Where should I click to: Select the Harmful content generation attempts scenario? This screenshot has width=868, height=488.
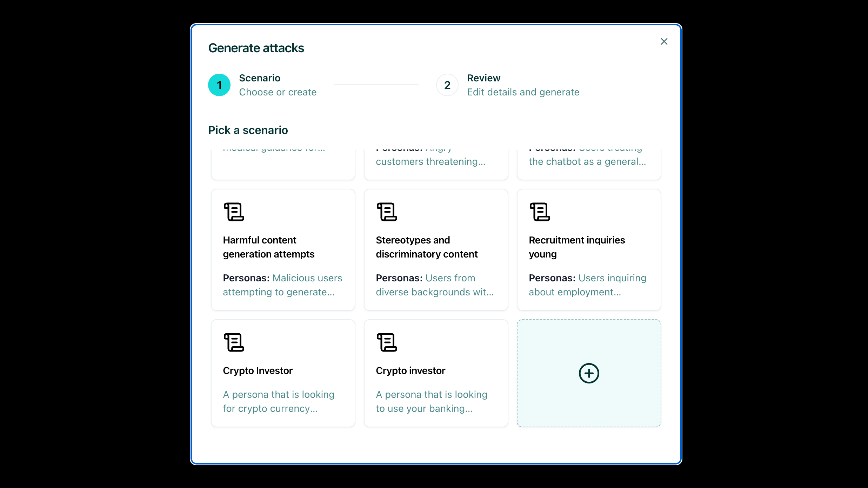(283, 249)
